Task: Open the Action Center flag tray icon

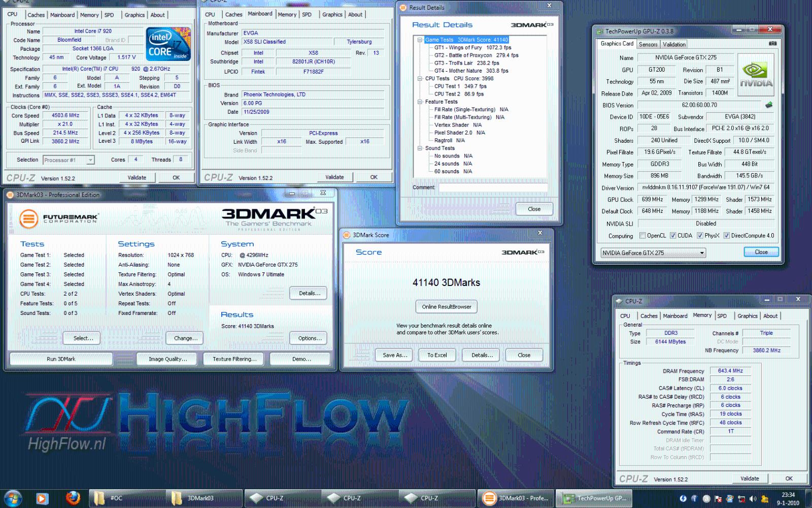Action: click(x=718, y=499)
